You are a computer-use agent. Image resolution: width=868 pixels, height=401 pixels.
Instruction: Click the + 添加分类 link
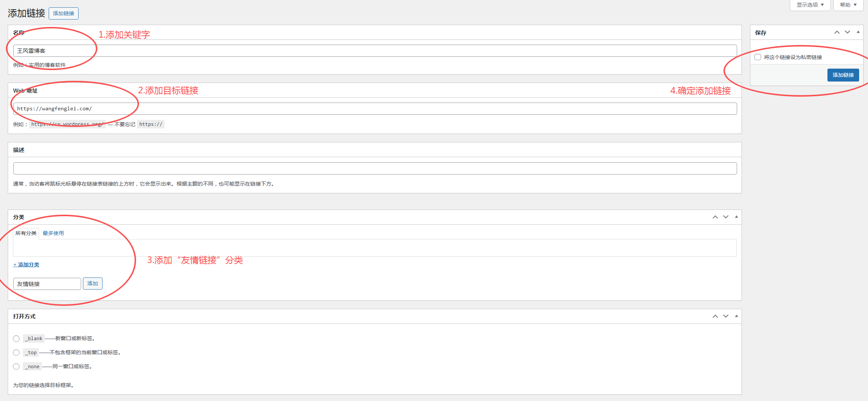(x=26, y=265)
